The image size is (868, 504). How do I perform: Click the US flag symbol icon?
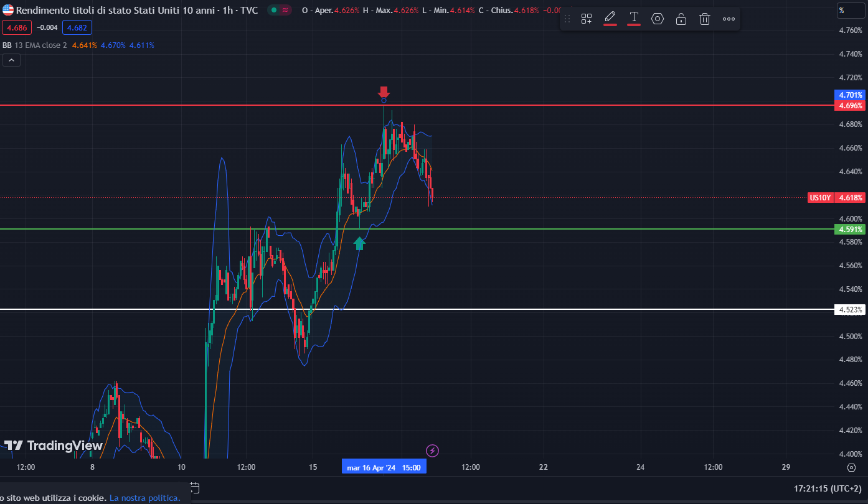(x=8, y=10)
